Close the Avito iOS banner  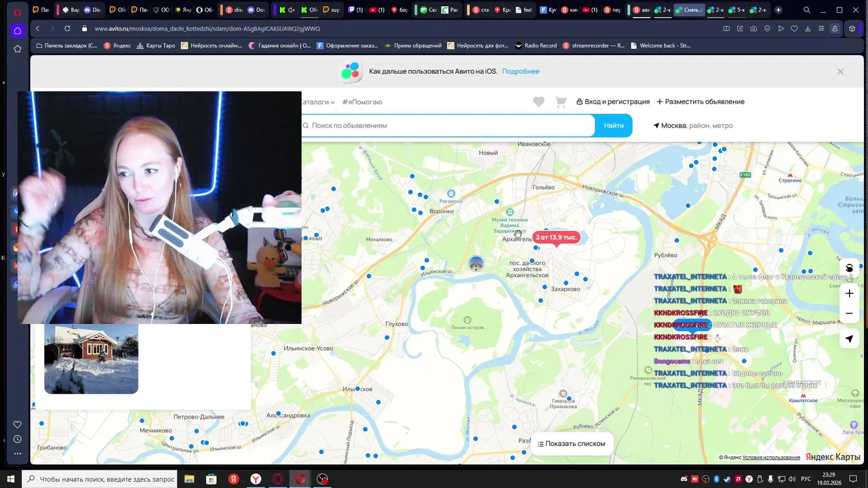tap(840, 71)
